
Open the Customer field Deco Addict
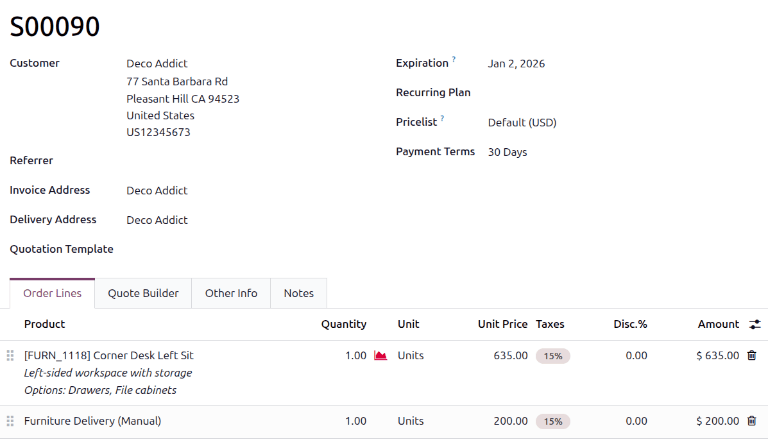click(157, 63)
